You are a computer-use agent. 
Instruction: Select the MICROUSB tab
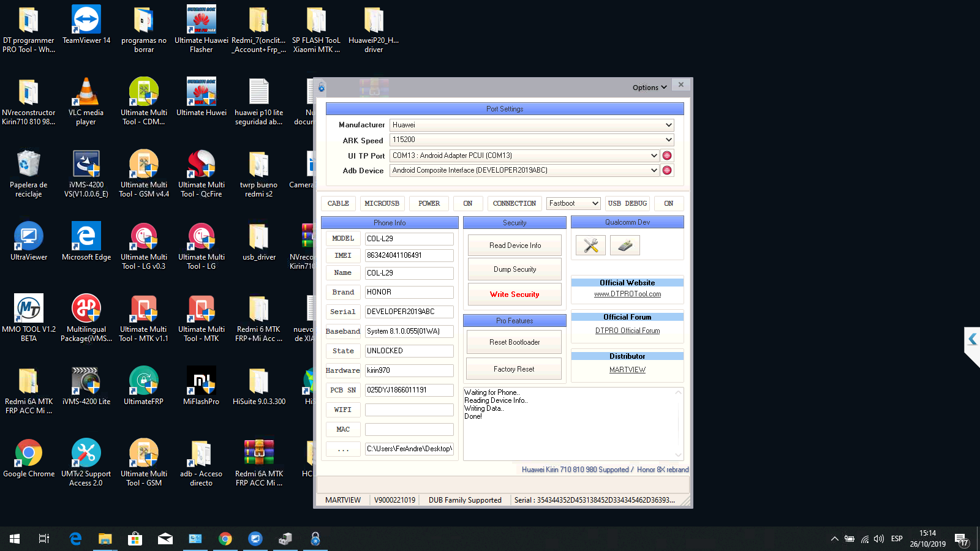pyautogui.click(x=382, y=203)
